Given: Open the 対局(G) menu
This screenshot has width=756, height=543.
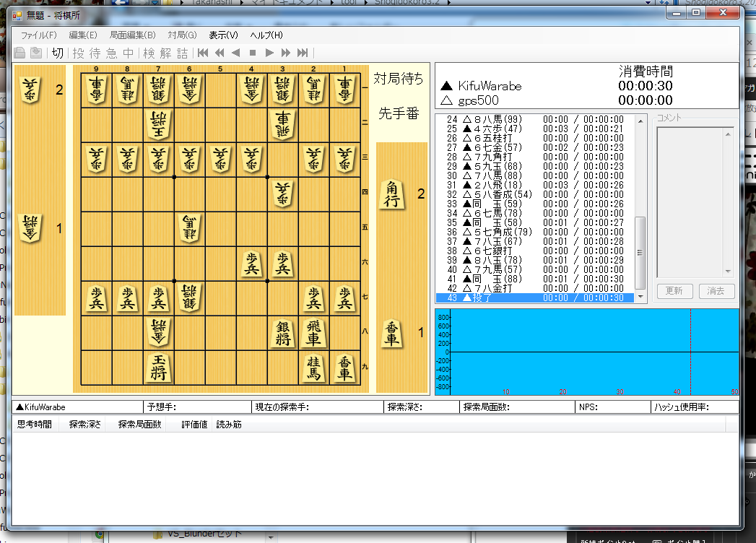Looking at the screenshot, I should pos(182,35).
